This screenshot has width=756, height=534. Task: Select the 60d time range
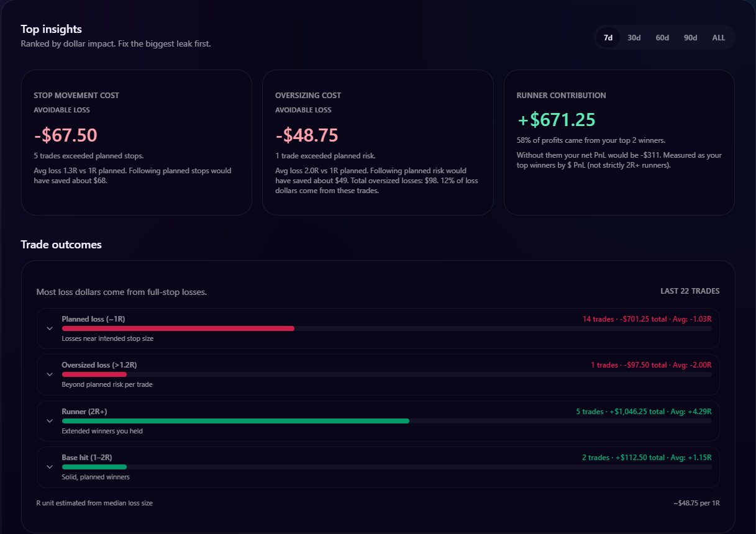(x=662, y=37)
